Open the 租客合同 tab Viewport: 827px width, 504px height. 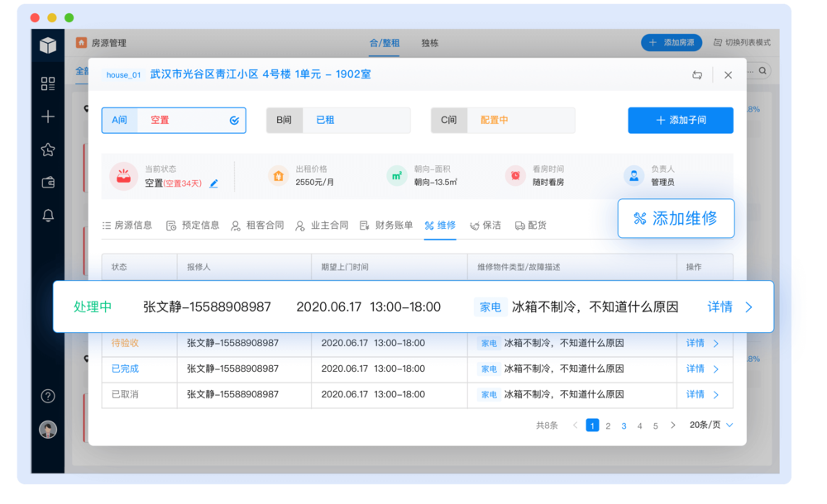pyautogui.click(x=257, y=226)
